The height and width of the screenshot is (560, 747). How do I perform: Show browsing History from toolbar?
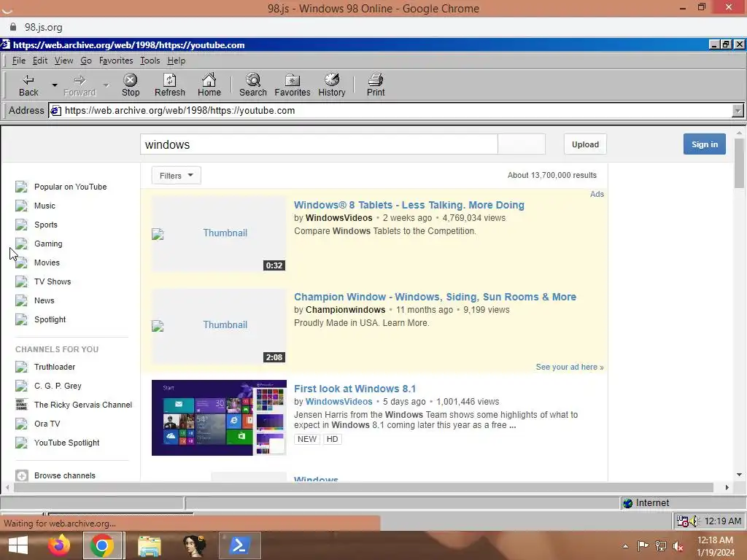pos(332,85)
